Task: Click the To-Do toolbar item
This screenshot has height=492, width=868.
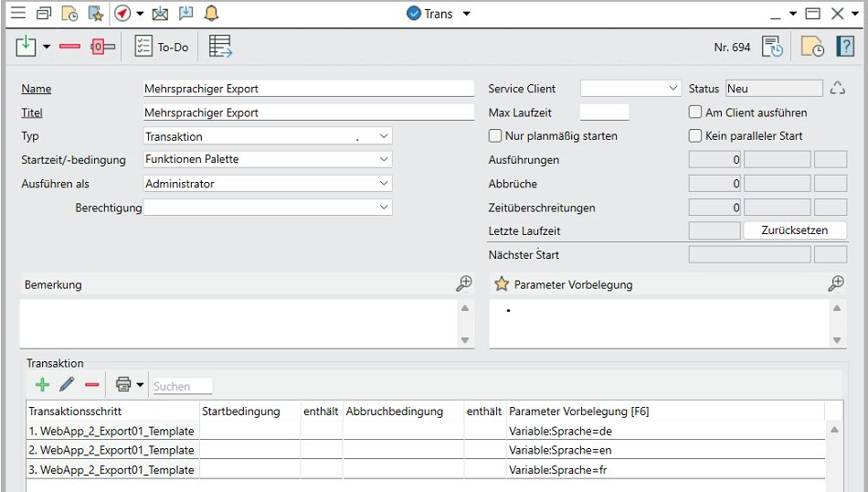Action: coord(162,47)
